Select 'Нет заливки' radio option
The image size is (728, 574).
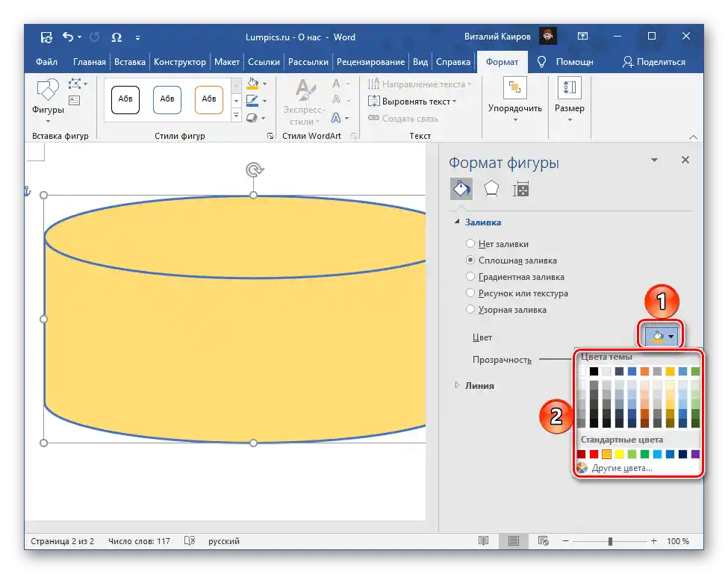pos(470,243)
